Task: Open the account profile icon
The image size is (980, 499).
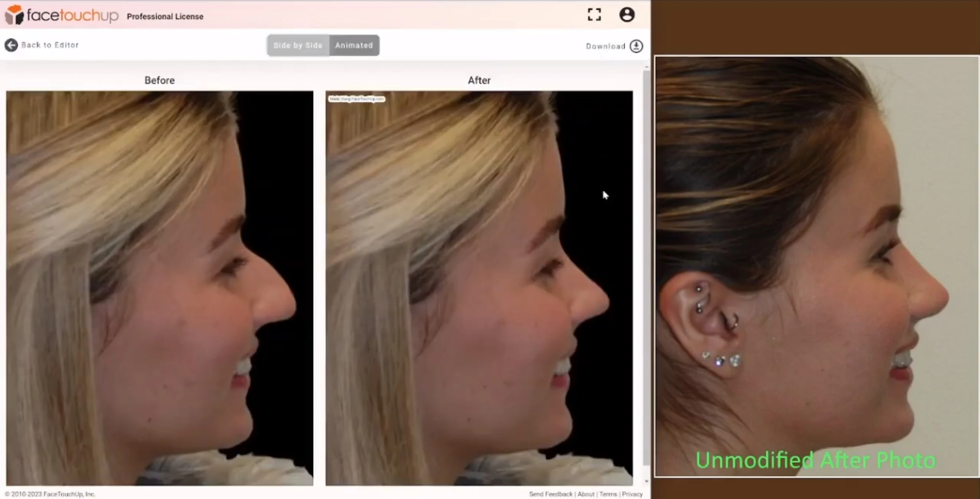Action: click(627, 14)
